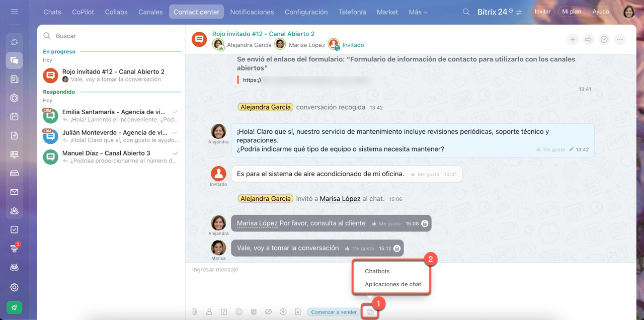This screenshot has width=644, height=320.
Task: Click the mention person icon below message box
Action: coord(209,312)
